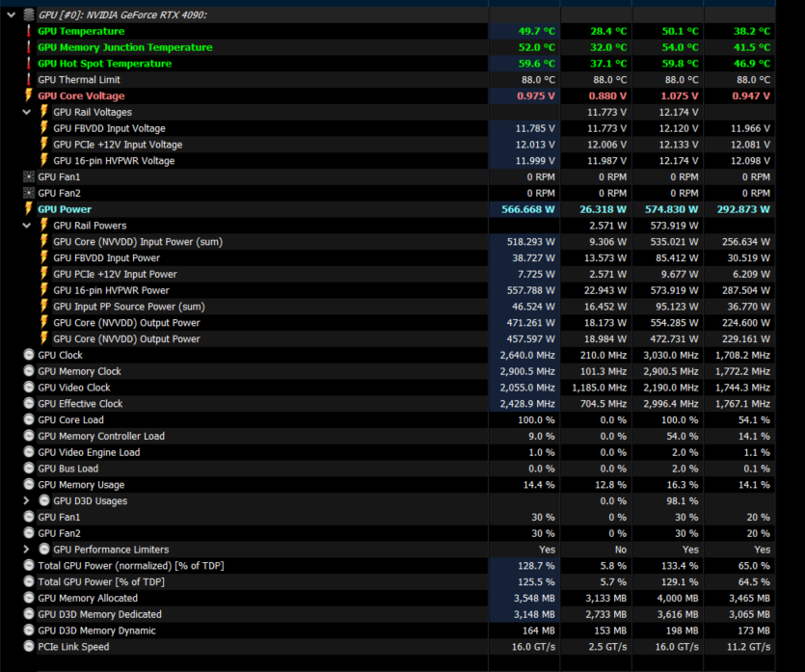The height and width of the screenshot is (672, 805).
Task: Select the Total GPU Power [% of TDP] label
Action: [x=101, y=581]
